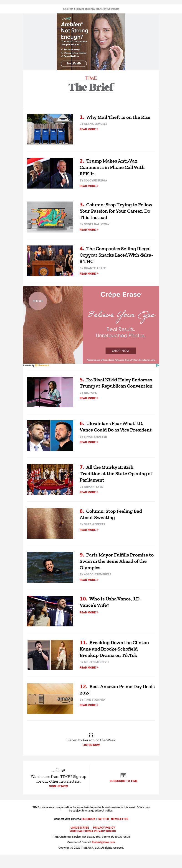Open the mailboxes thumbnail image
Viewport: 182px width, 868px height.
tap(50, 129)
